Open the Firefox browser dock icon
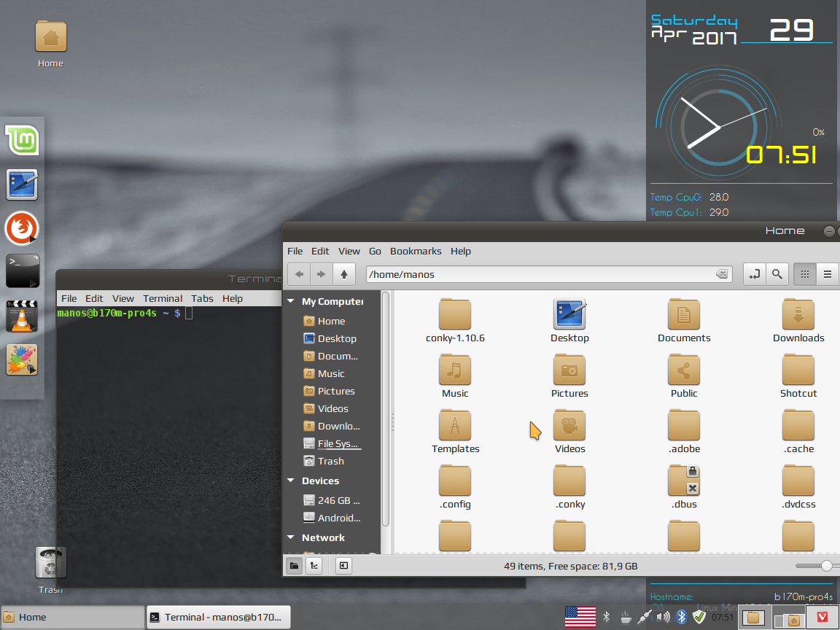Screen dimensions: 840x630 [x=22, y=228]
